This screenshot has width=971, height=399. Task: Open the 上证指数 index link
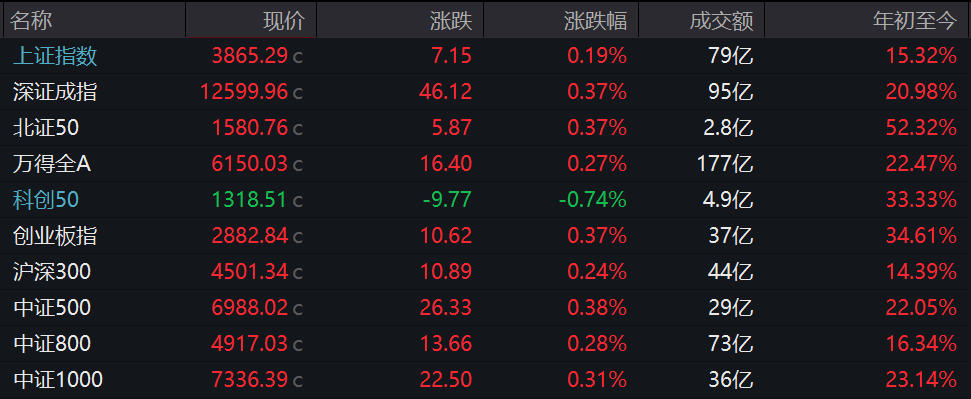[x=55, y=56]
